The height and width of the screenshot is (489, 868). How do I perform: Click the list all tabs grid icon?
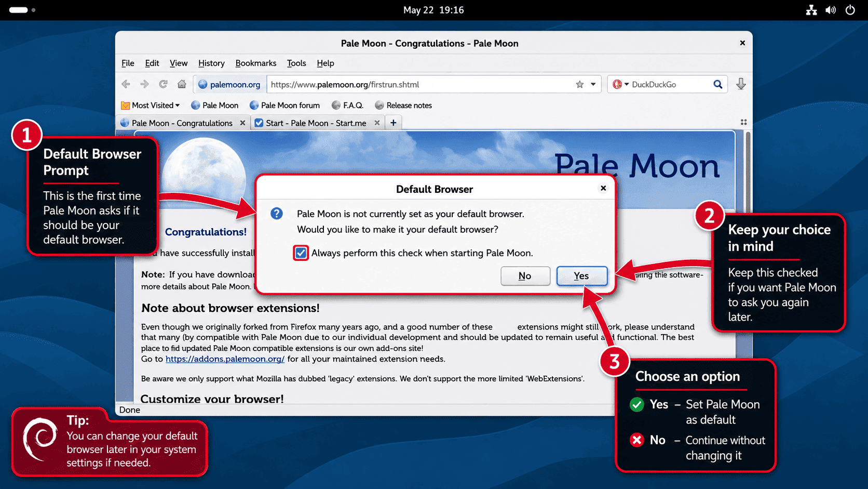743,122
